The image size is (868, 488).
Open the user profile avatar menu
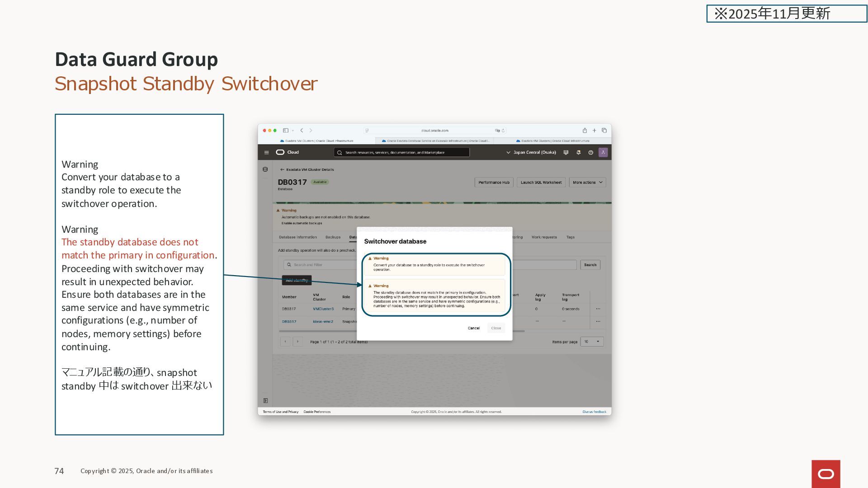[603, 152]
